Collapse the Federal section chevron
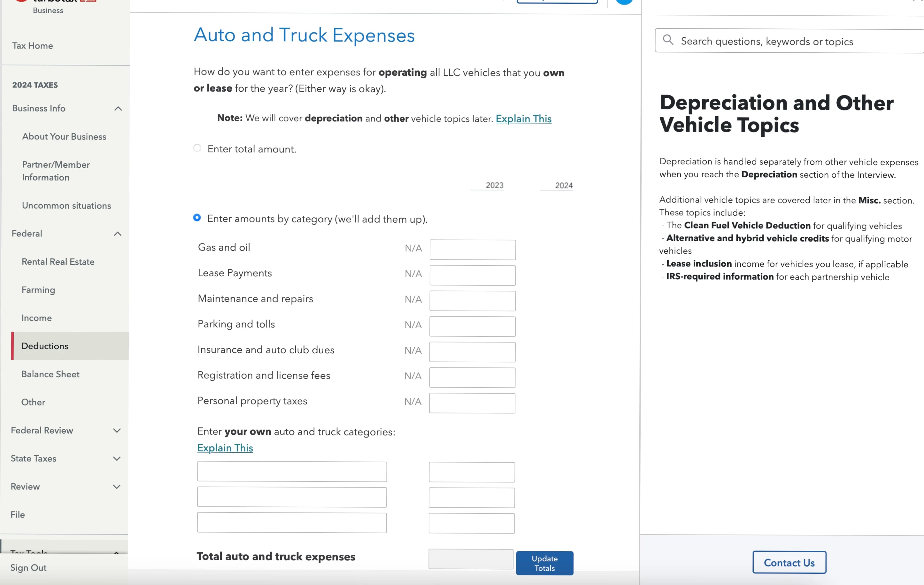 coord(118,234)
